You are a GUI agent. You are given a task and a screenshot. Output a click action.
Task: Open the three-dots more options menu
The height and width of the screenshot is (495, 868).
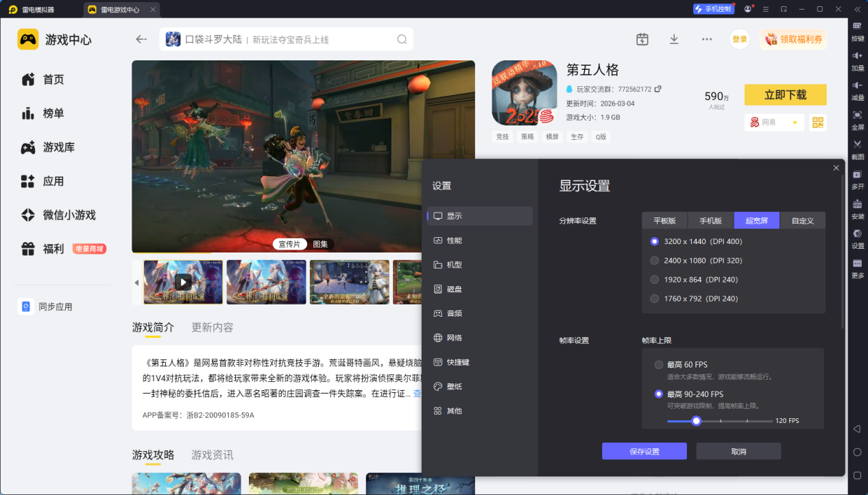coord(707,39)
